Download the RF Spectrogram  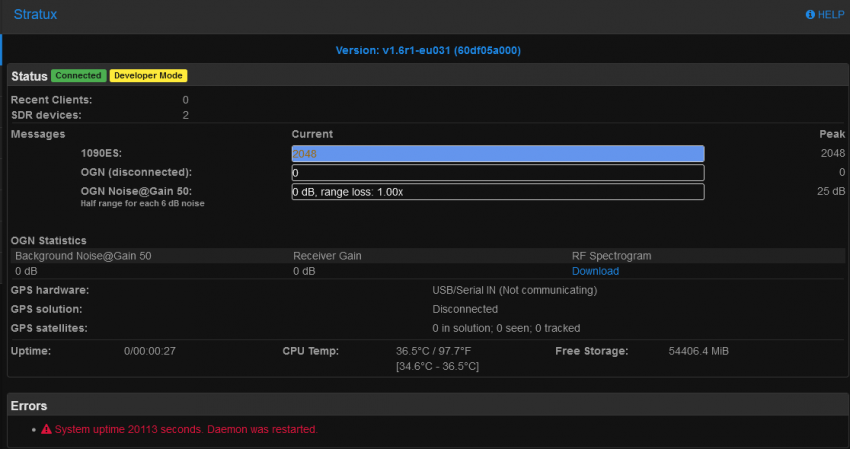[x=595, y=271]
